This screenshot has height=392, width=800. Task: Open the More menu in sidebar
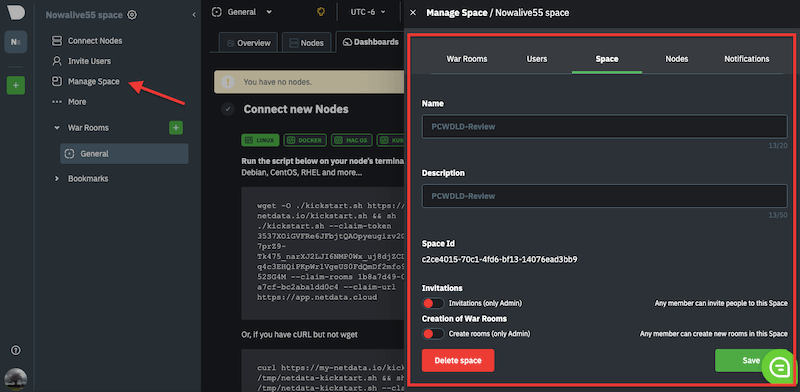tap(69, 102)
